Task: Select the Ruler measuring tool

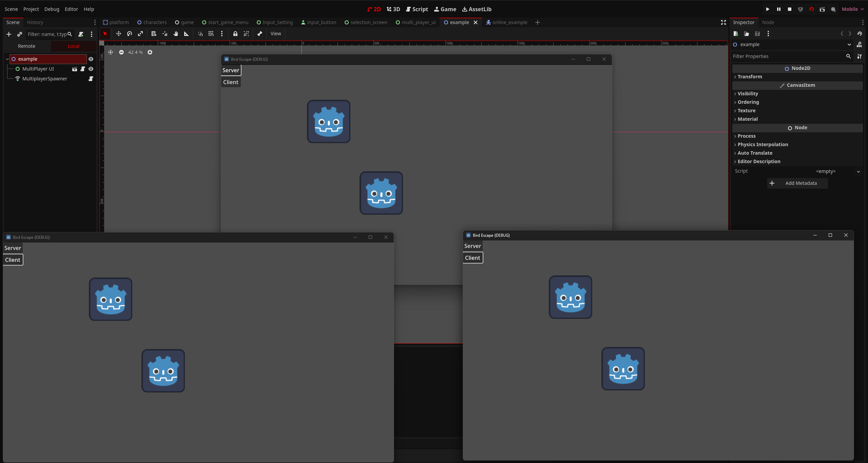Action: point(186,34)
